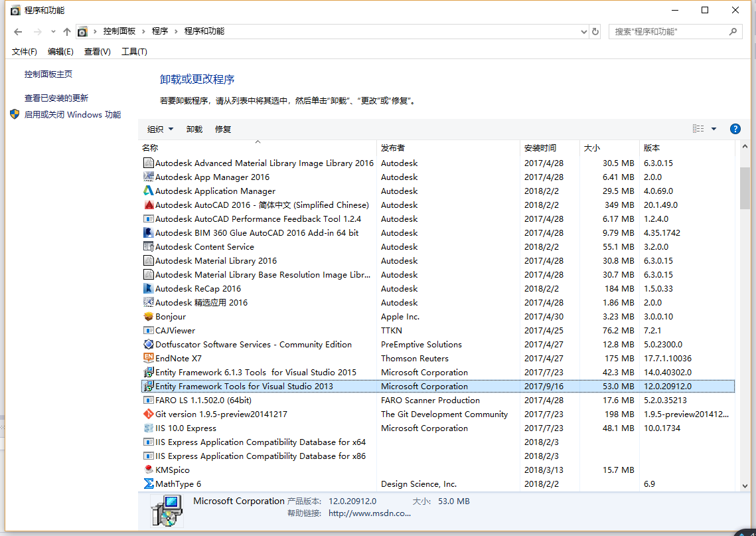756x536 pixels.
Task: Click the Bonjour package icon
Action: [x=149, y=317]
